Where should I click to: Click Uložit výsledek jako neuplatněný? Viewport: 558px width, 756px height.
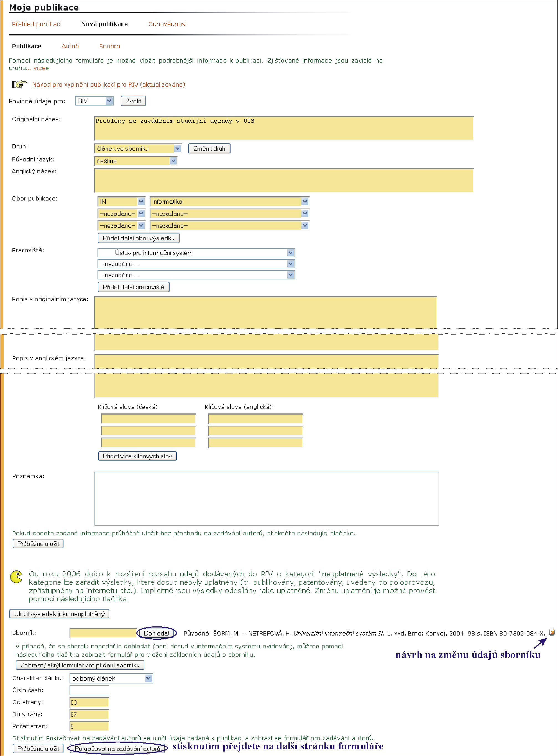60,614
